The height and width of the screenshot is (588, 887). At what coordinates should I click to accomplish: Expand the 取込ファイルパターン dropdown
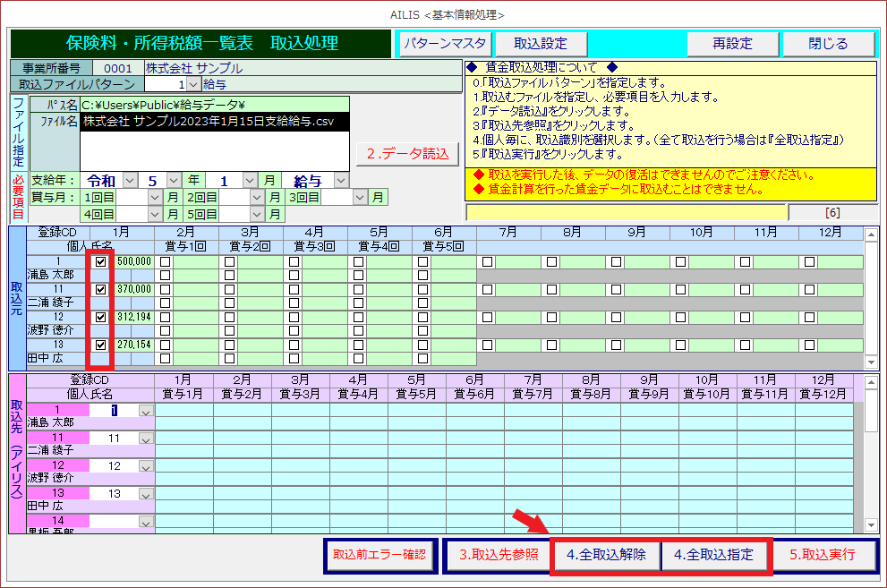[x=193, y=84]
